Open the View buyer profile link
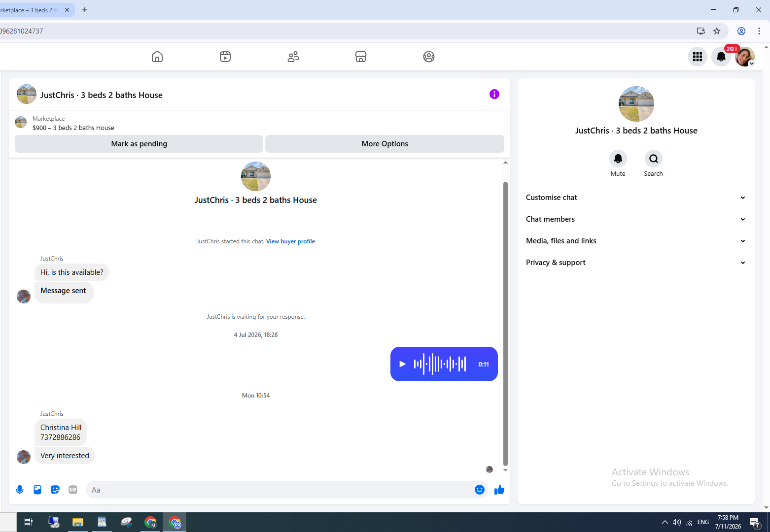Viewport: 770px width, 532px height. point(290,241)
